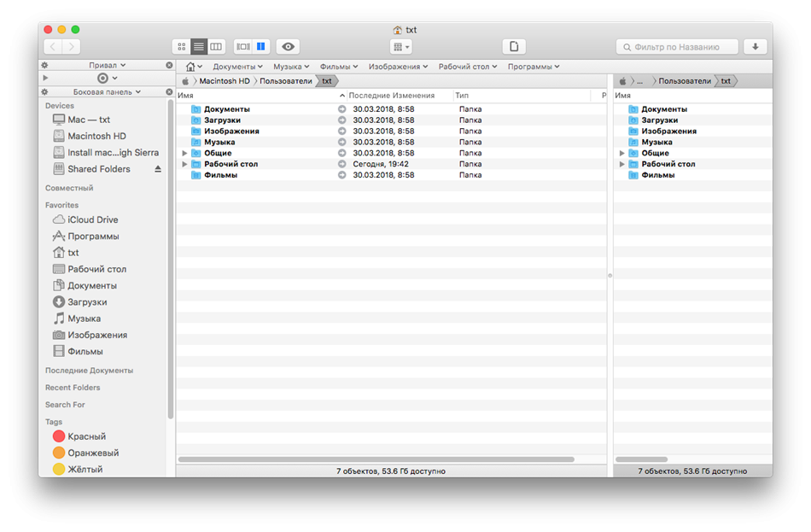The height and width of the screenshot is (532, 811).
Task: Open the gear menu of Боковая панель
Action: coord(45,91)
